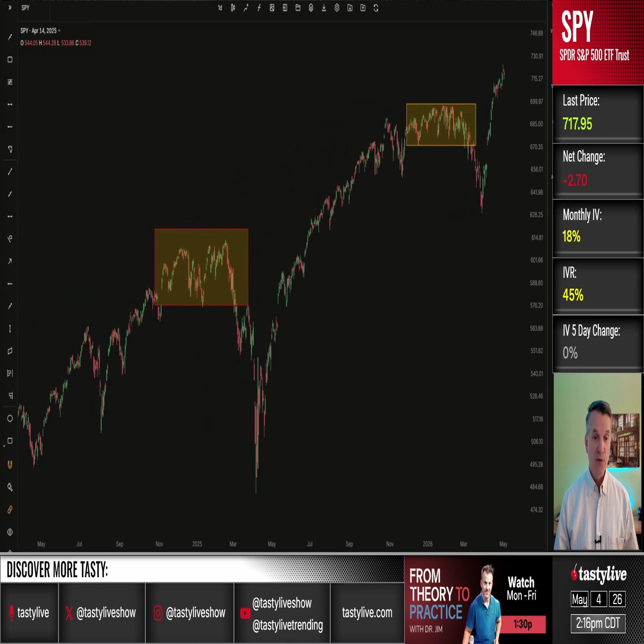Select the parallelogram channel tool

10,351
